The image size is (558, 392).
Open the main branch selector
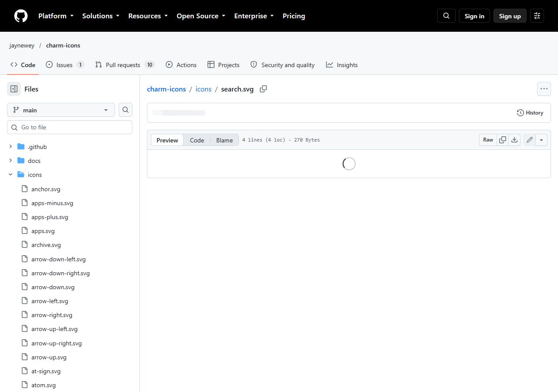point(61,110)
